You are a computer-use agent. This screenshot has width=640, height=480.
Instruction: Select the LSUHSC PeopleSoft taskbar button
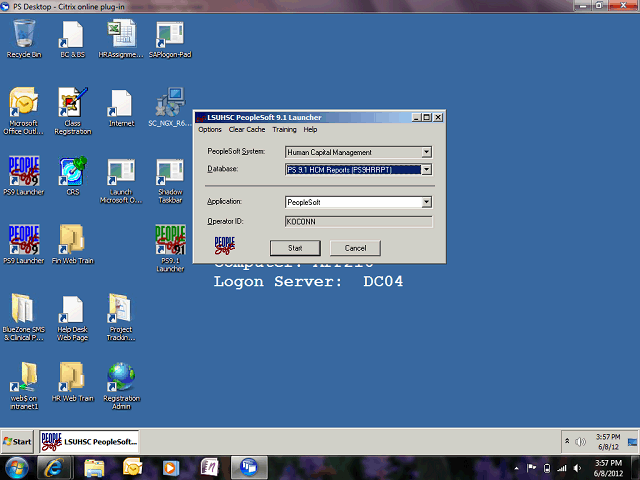click(x=89, y=442)
